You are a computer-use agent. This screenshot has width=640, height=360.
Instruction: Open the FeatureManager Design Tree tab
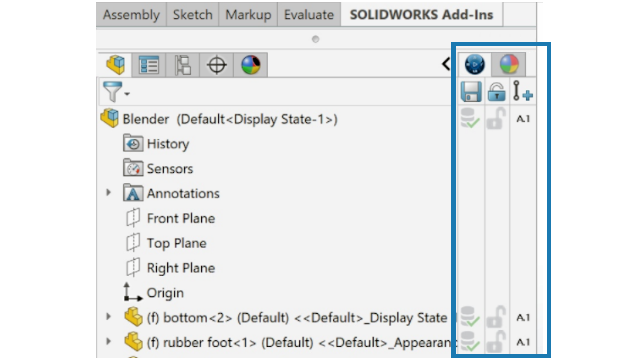pos(116,64)
